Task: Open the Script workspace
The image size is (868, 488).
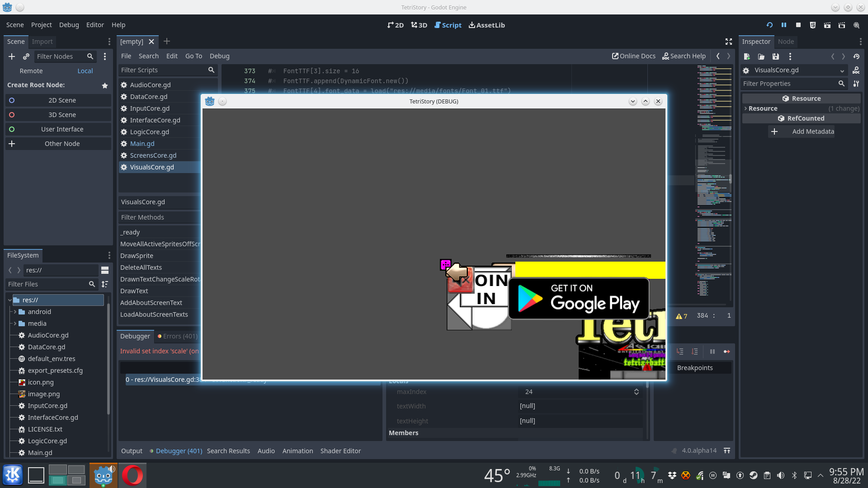Action: 448,25
